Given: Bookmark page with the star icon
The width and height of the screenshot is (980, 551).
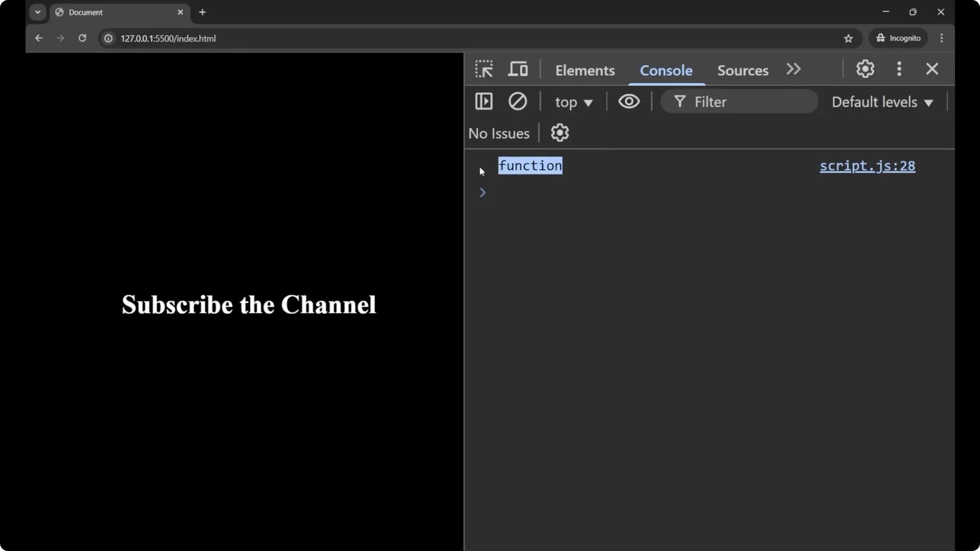Looking at the screenshot, I should coord(848,39).
